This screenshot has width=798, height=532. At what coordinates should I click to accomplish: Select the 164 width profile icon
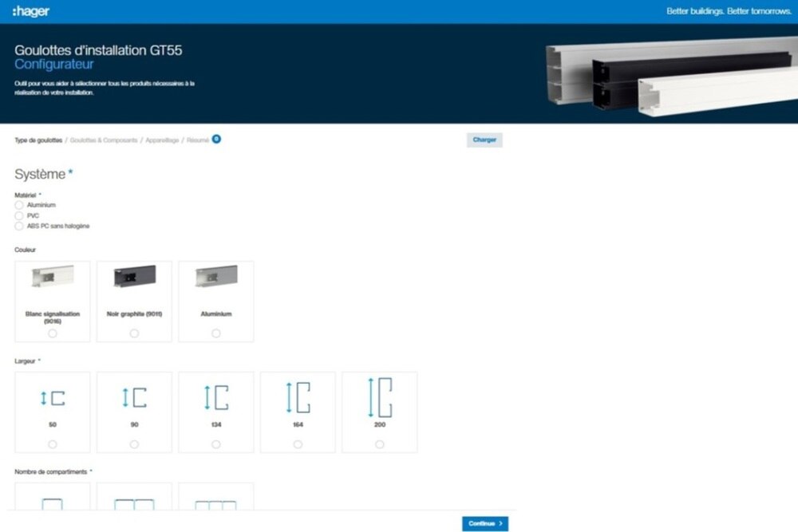pos(298,397)
